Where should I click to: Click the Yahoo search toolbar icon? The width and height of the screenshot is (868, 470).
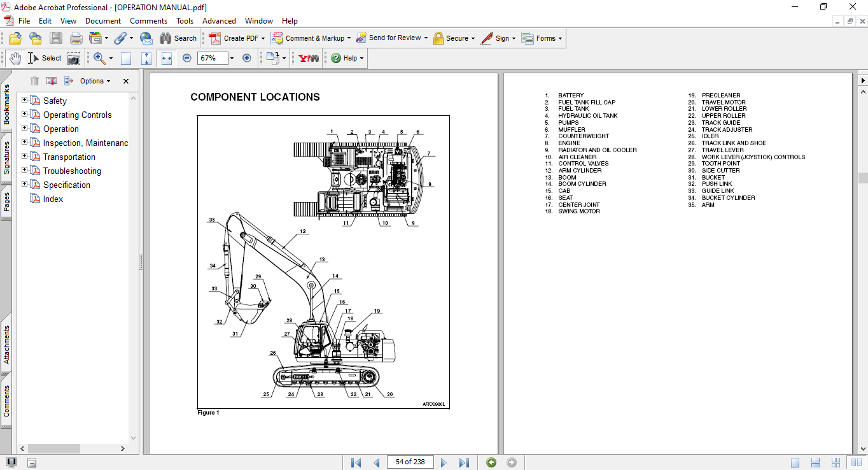point(309,58)
